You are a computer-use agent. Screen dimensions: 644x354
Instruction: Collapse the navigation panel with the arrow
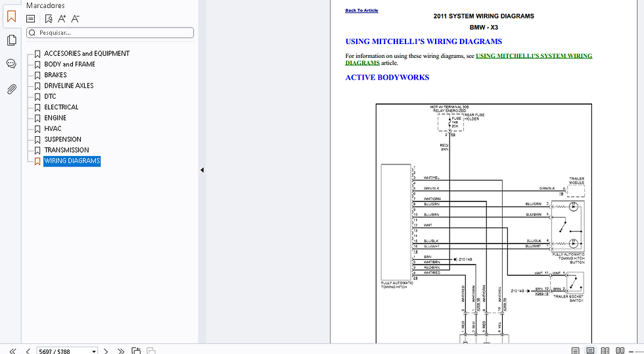[x=202, y=170]
